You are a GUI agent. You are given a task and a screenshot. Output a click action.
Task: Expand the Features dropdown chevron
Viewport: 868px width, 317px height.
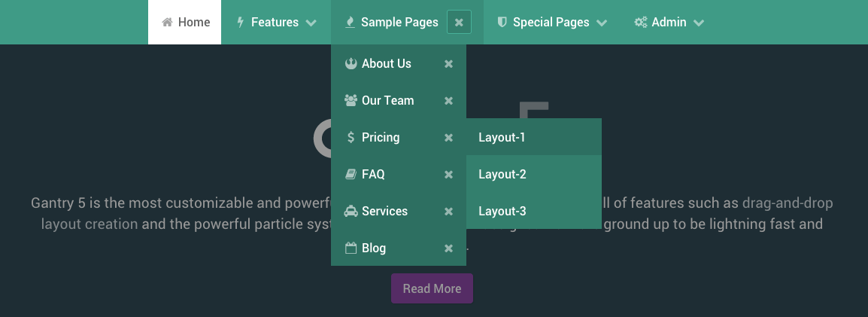(311, 23)
